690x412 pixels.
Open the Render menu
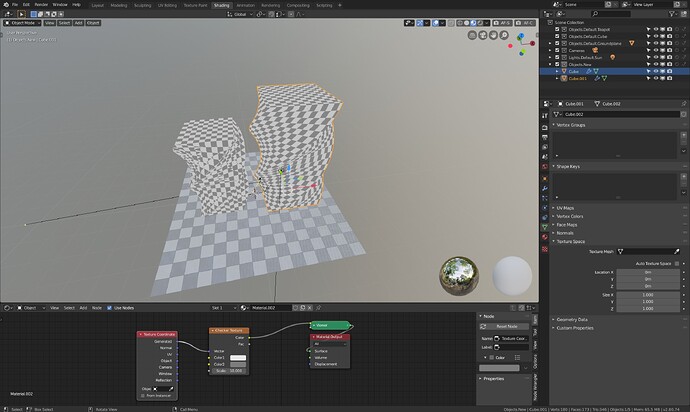41,5
